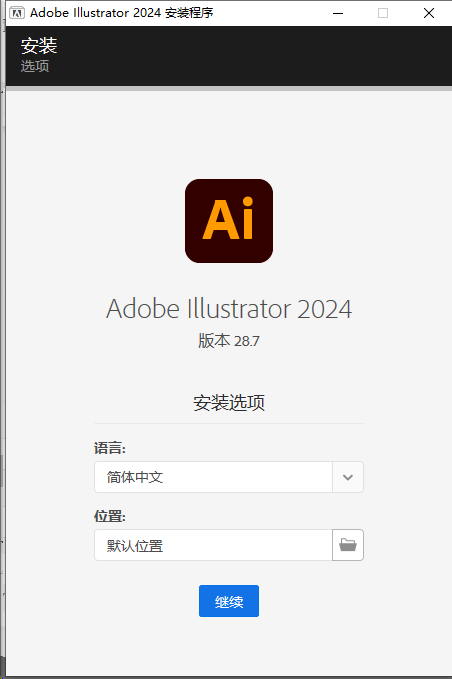452x679 pixels.
Task: Click the 默认位置 install location field
Action: (x=213, y=545)
